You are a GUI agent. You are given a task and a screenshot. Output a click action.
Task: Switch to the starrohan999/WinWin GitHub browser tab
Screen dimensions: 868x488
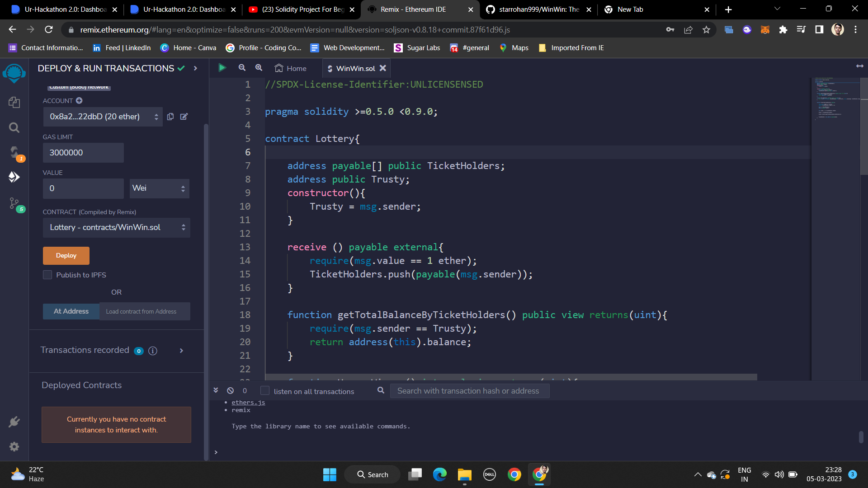tap(538, 9)
